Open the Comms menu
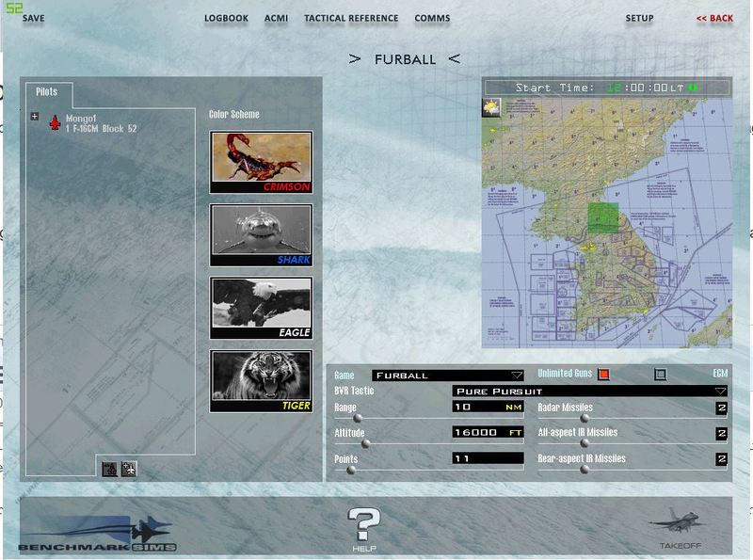753x560 pixels. [x=432, y=18]
